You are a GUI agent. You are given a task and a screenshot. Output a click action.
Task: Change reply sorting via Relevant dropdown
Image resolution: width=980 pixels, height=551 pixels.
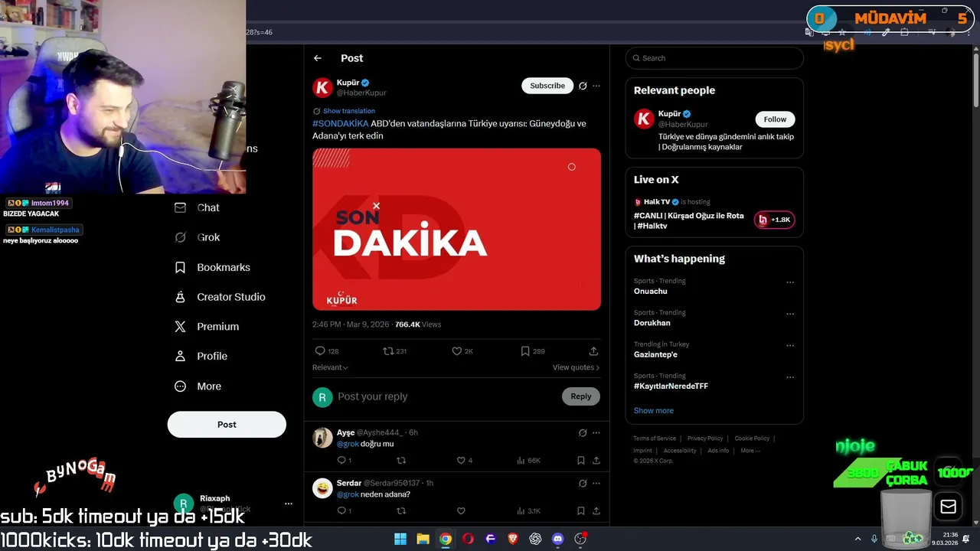click(x=330, y=367)
